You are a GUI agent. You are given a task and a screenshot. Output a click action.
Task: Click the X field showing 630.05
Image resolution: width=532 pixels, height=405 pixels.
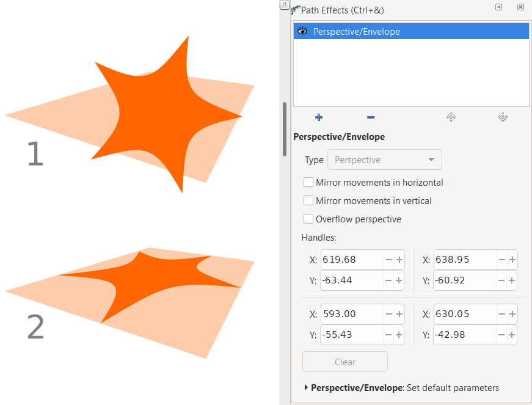(465, 314)
